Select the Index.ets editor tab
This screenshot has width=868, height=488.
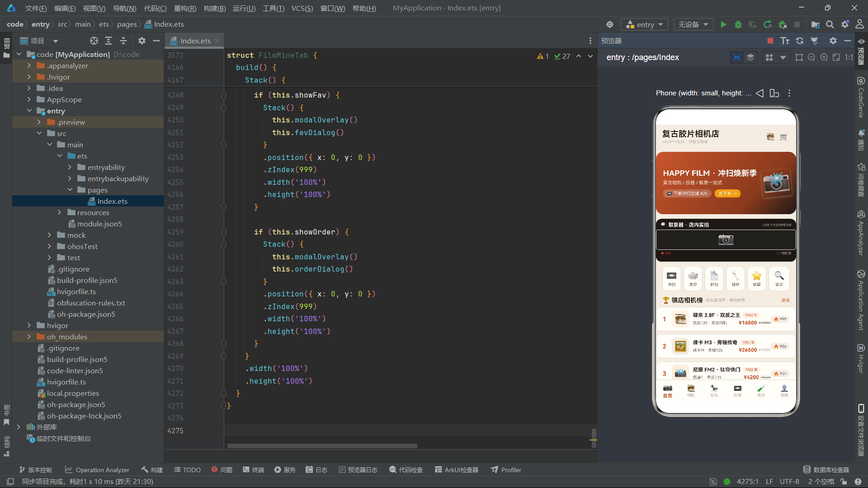pos(195,41)
